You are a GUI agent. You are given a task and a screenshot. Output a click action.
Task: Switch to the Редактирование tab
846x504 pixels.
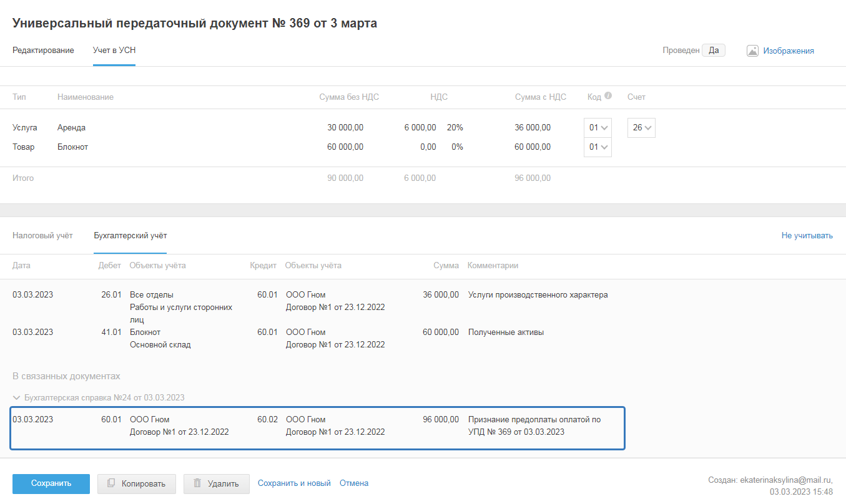(43, 51)
